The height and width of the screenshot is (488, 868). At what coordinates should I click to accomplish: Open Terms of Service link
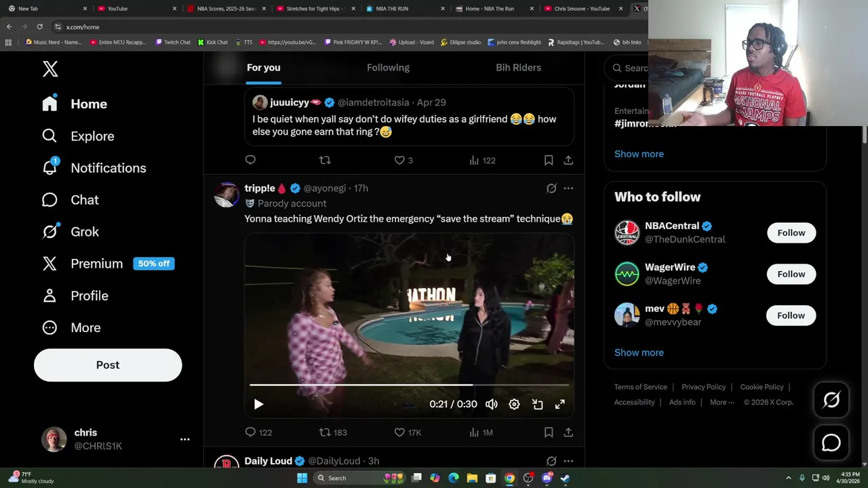click(641, 387)
